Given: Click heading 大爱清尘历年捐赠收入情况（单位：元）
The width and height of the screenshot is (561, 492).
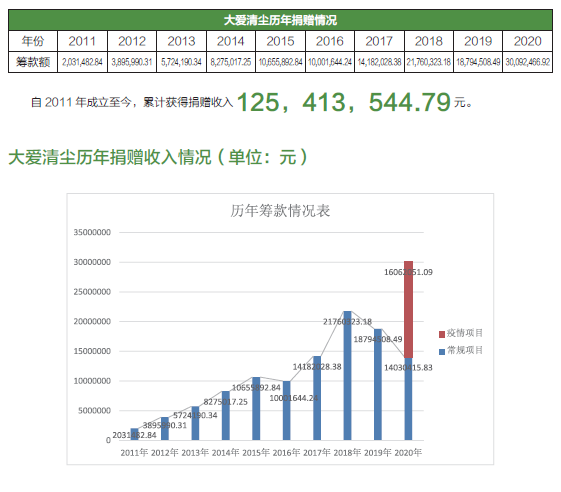Looking at the screenshot, I should 158,157.
